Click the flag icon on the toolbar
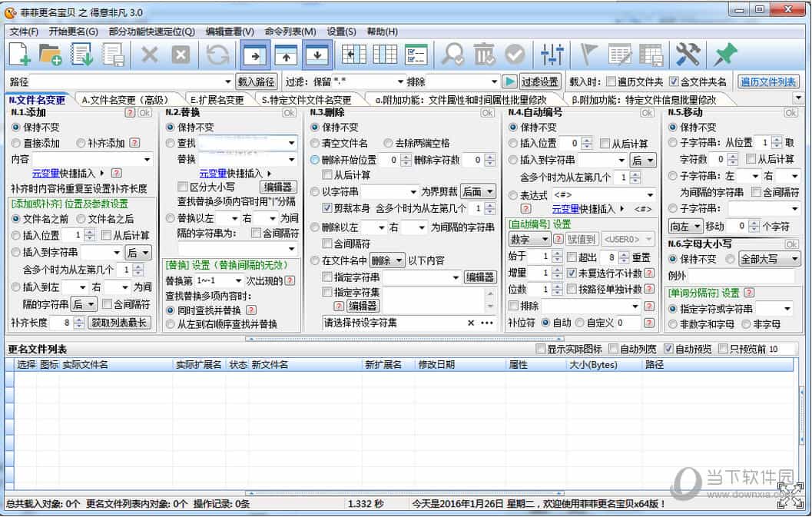The width and height of the screenshot is (812, 517). 588,55
